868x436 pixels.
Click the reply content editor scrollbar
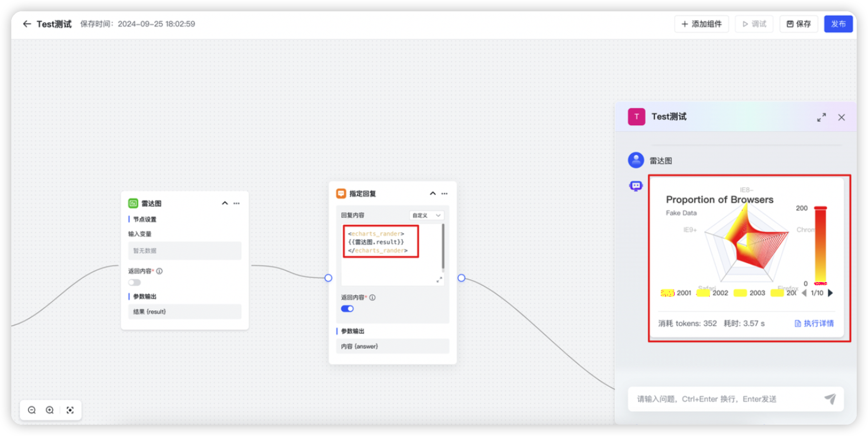coord(443,247)
